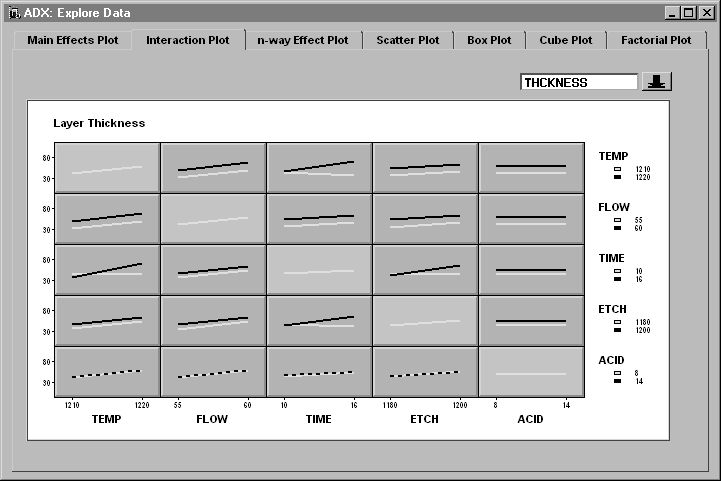This screenshot has height=481, width=721.
Task: Switch to the Main Effects Plot tab
Action: pyautogui.click(x=73, y=40)
